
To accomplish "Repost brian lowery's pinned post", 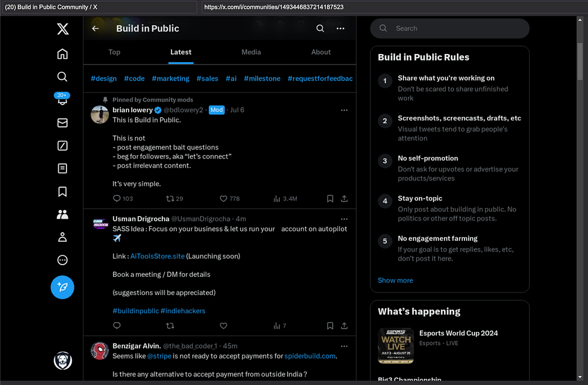I will [x=175, y=199].
